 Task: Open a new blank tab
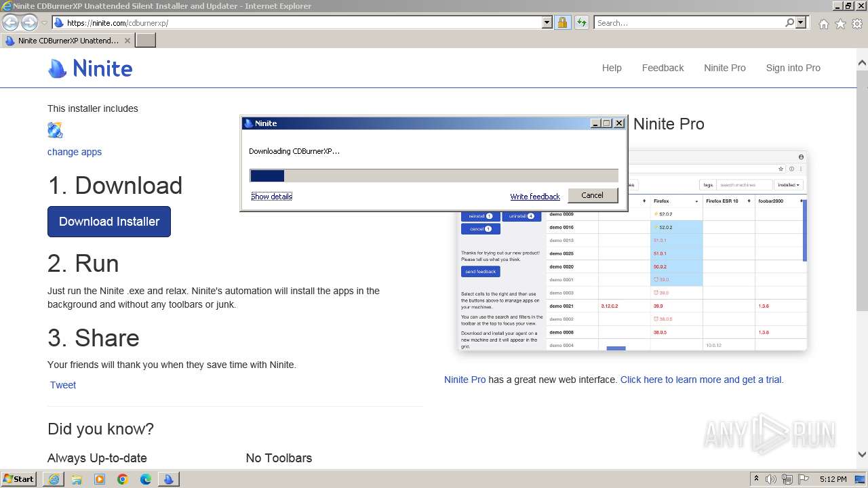146,41
